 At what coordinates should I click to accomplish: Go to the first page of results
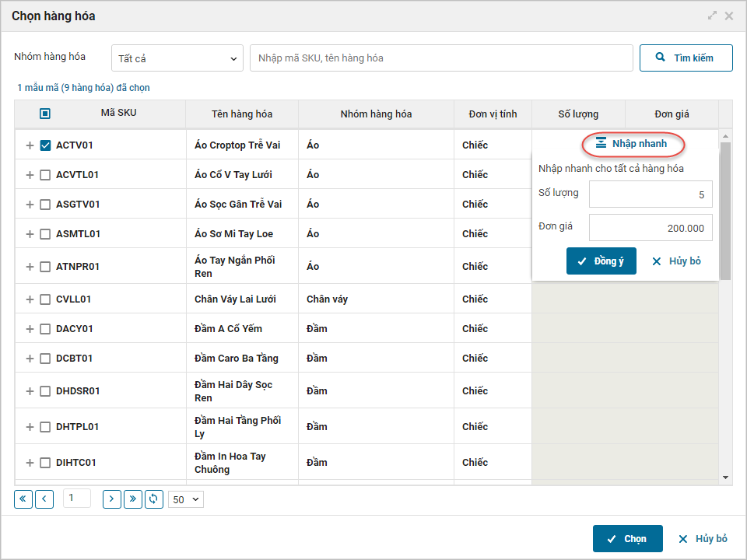[23, 499]
